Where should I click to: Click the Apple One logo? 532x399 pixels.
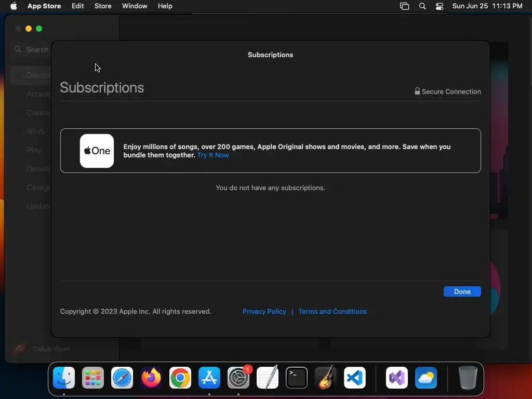(97, 151)
